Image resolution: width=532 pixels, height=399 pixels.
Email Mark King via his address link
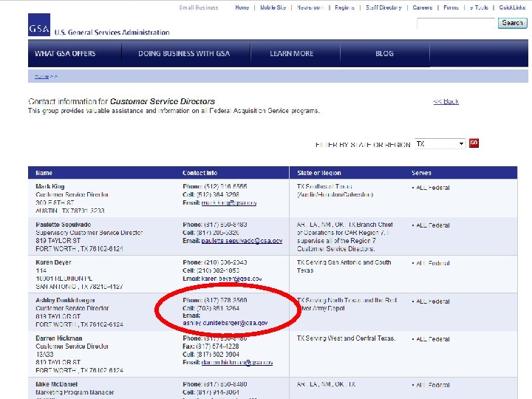[229, 203]
